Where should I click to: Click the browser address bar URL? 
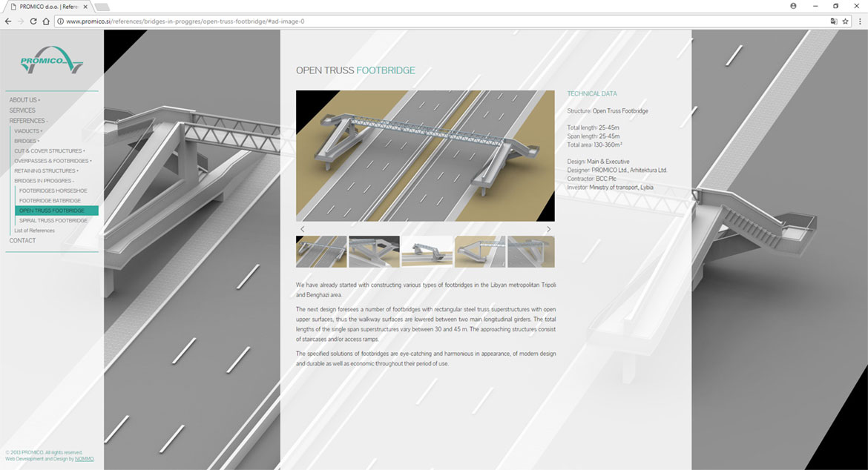(x=185, y=21)
